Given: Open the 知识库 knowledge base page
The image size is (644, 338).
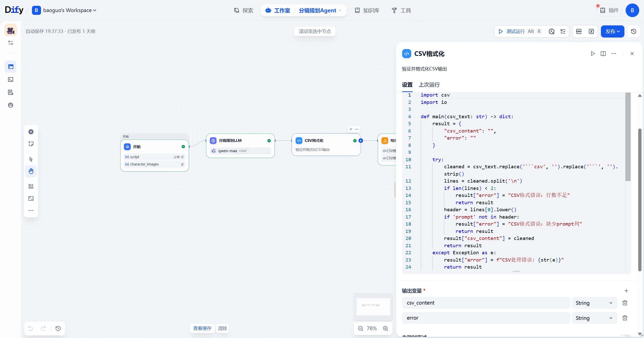Looking at the screenshot, I should point(367,10).
